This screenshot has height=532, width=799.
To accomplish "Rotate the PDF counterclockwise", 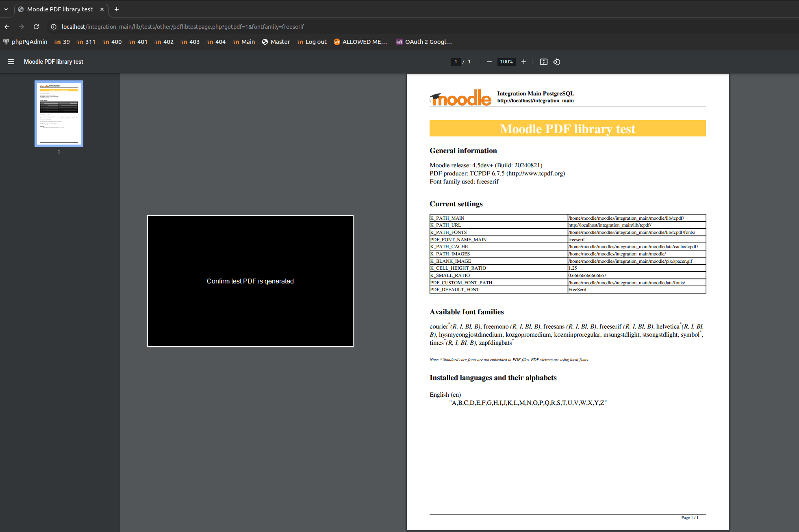I will click(557, 62).
